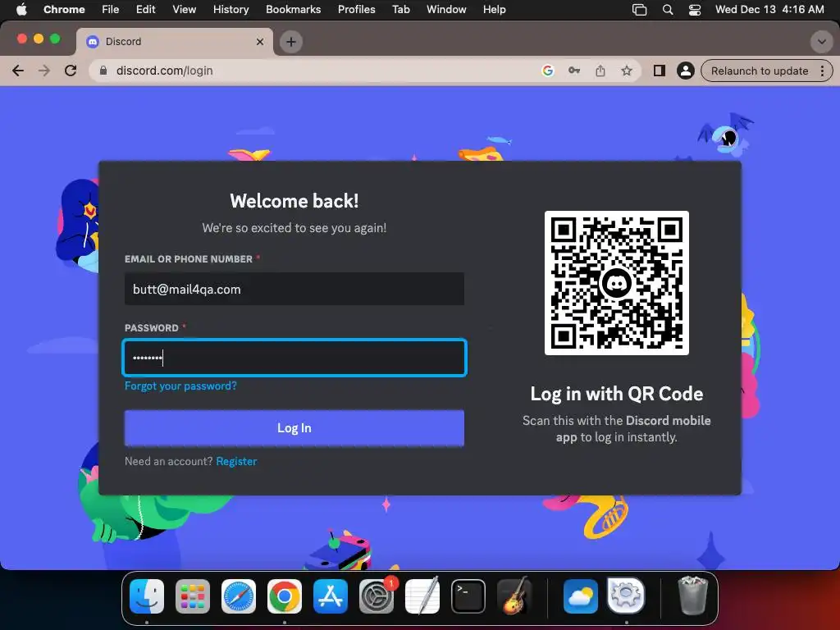This screenshot has height=630, width=840.
Task: Click Relaunch to update button
Action: [759, 71]
